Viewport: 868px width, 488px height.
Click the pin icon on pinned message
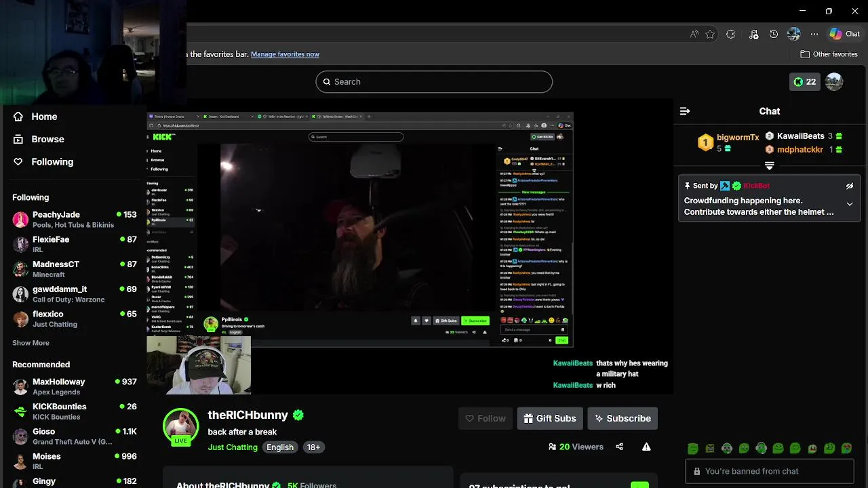(688, 186)
